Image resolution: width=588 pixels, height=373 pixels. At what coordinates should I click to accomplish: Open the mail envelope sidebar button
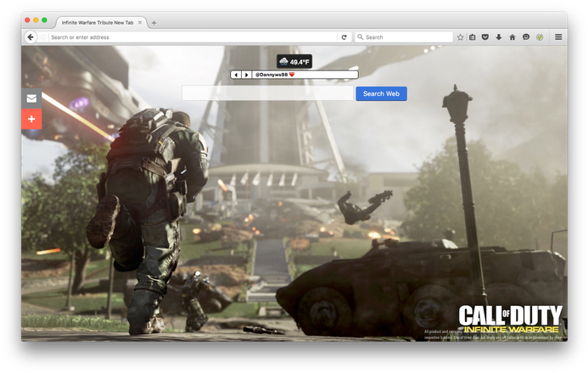tap(31, 98)
